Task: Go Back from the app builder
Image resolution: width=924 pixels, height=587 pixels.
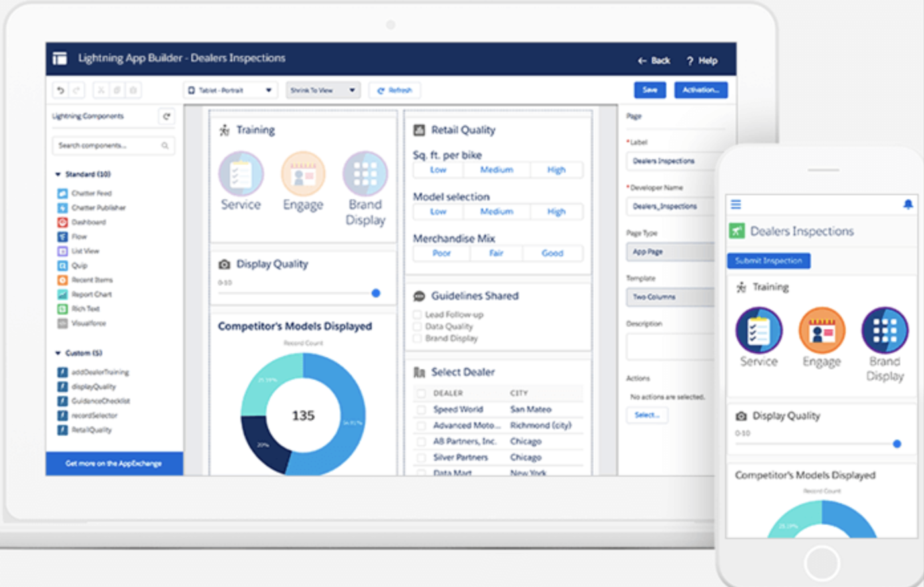Action: tap(654, 60)
